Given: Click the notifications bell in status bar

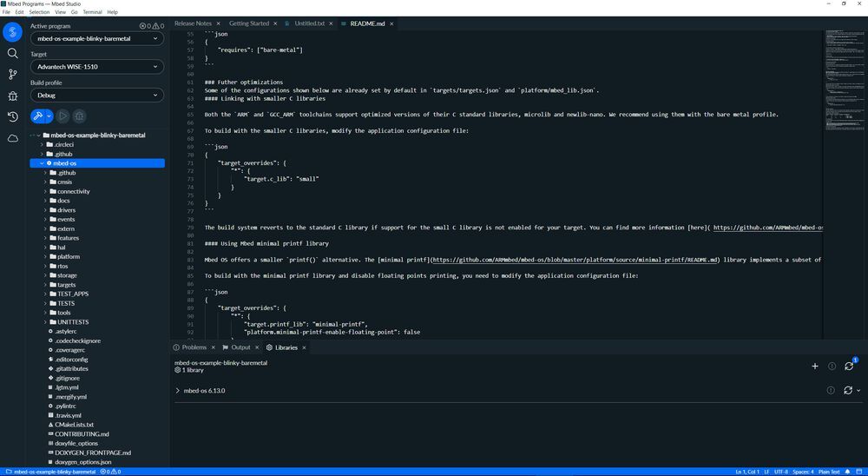Looking at the screenshot, I should [847, 472].
